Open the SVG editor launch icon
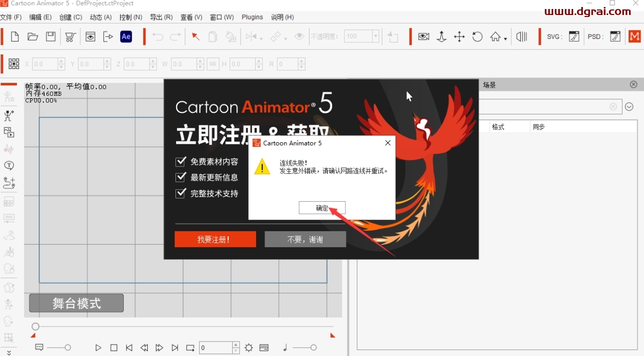 tap(574, 36)
